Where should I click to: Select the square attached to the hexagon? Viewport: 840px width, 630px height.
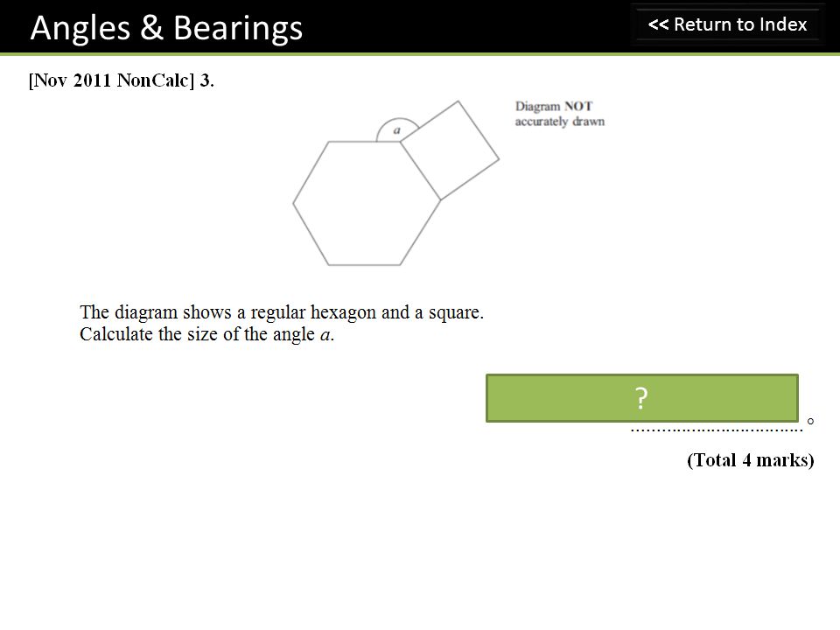(x=450, y=150)
